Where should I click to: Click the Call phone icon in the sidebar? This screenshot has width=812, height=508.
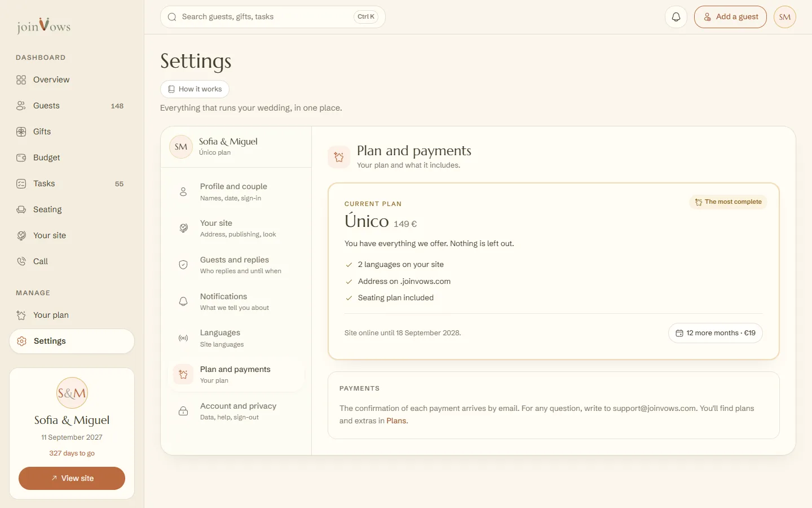(x=21, y=261)
